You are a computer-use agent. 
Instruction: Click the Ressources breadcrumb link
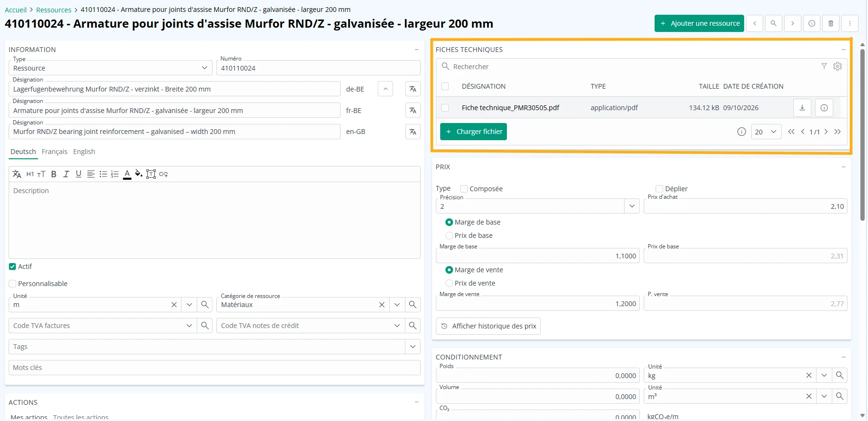tap(54, 10)
